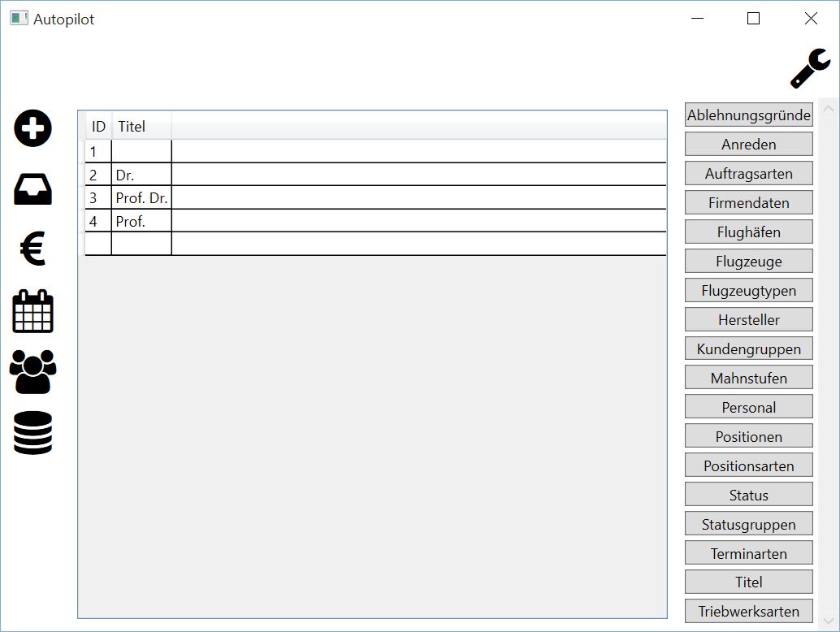
Task: Select Flugzeugtypen
Action: (x=748, y=290)
